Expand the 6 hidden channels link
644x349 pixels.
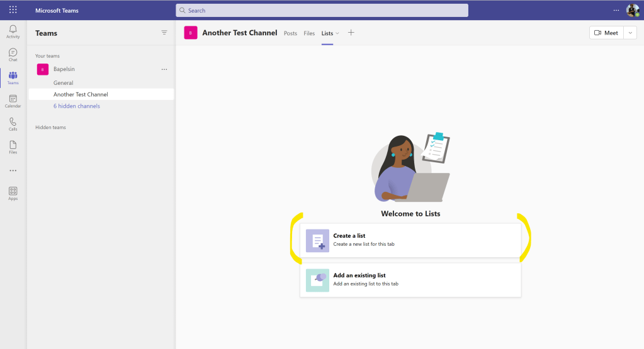pos(76,106)
